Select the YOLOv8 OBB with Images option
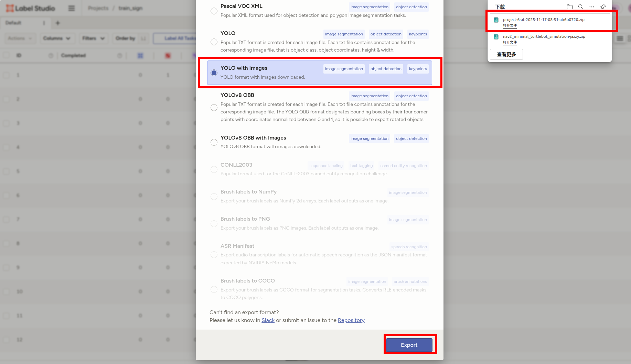 (214, 142)
